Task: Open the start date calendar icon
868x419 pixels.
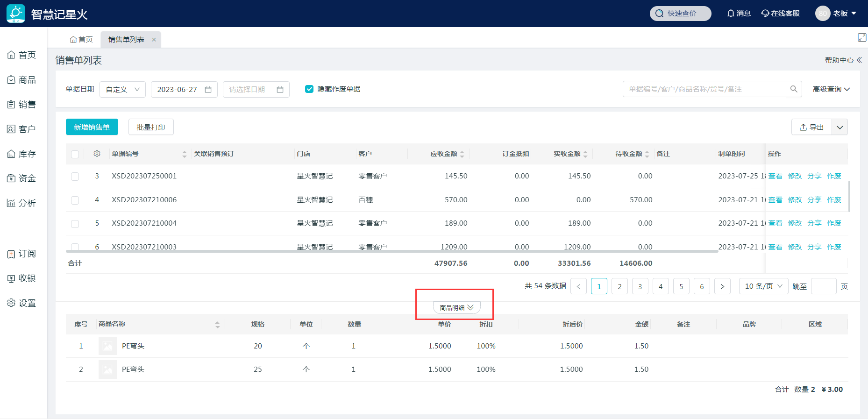Action: pos(208,90)
